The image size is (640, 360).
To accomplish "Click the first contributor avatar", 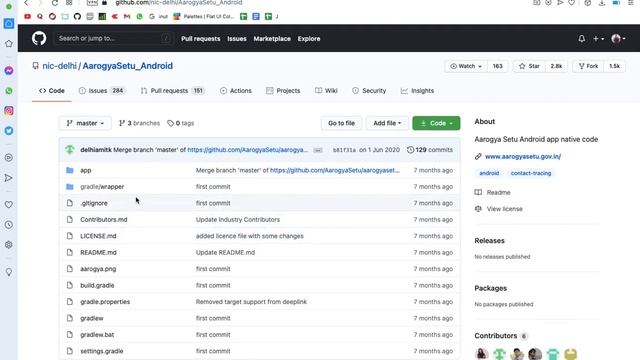I will (x=481, y=353).
